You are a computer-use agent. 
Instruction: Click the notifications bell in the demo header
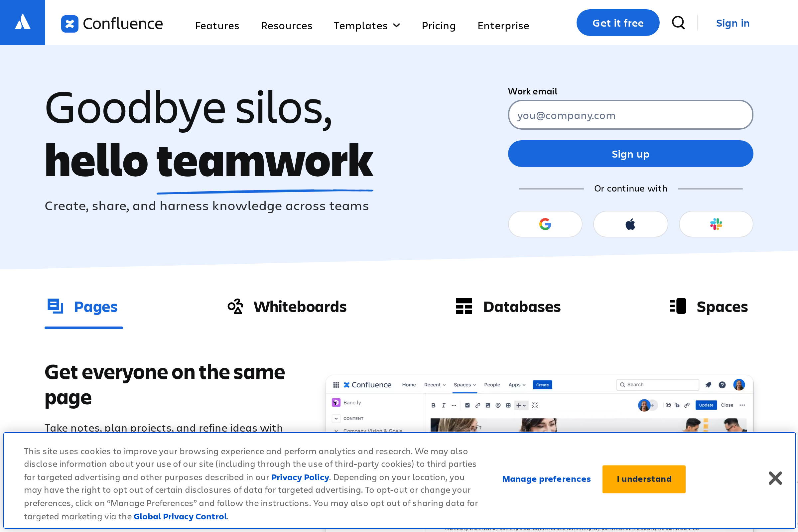tap(708, 384)
